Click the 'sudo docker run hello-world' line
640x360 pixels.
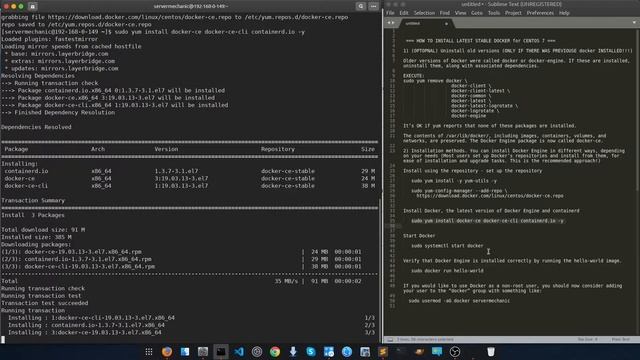coord(447,271)
